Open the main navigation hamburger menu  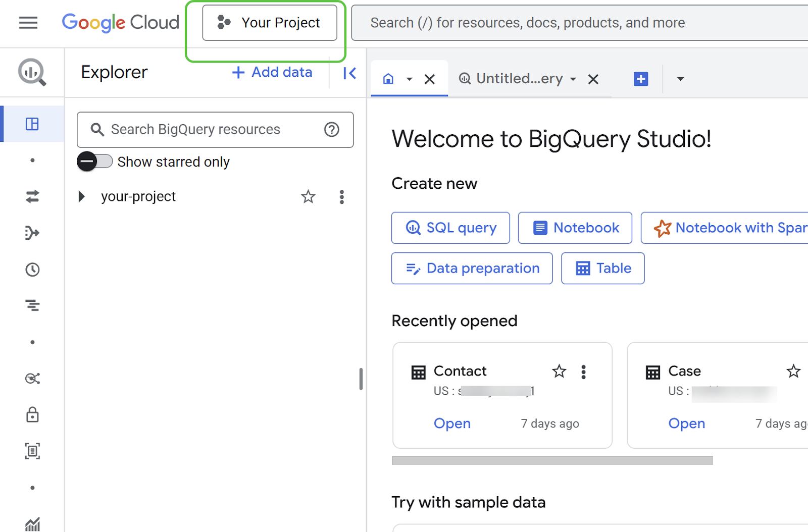click(28, 23)
